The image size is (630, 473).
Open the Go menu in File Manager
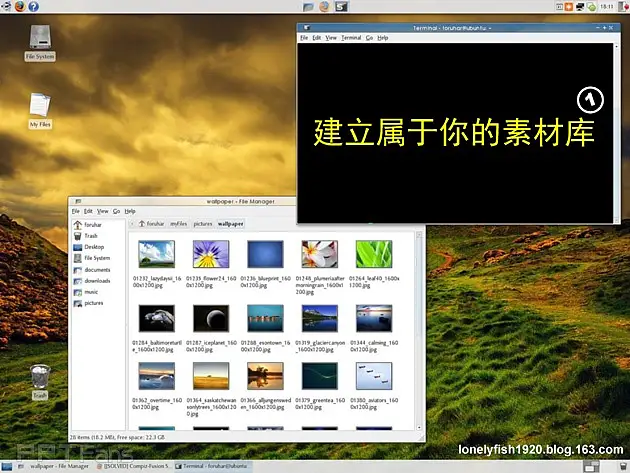[x=116, y=211]
